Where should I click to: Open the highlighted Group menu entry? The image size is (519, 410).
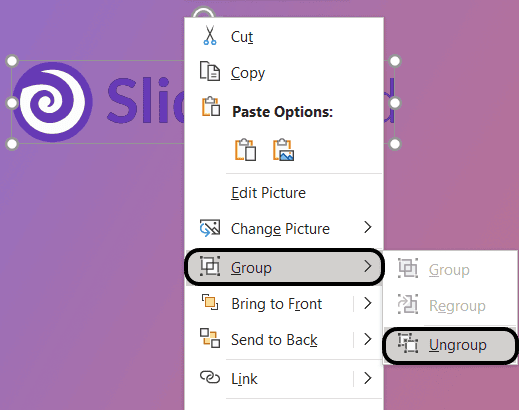click(284, 267)
